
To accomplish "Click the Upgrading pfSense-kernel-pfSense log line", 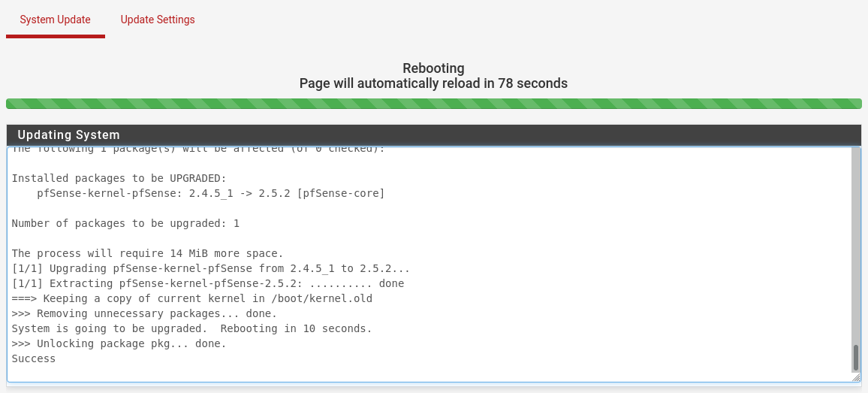I will coord(210,269).
